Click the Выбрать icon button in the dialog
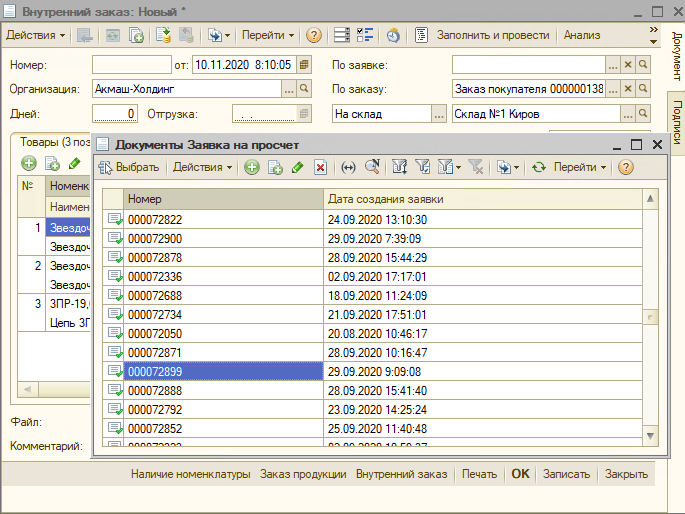The image size is (685, 514). coord(128,167)
